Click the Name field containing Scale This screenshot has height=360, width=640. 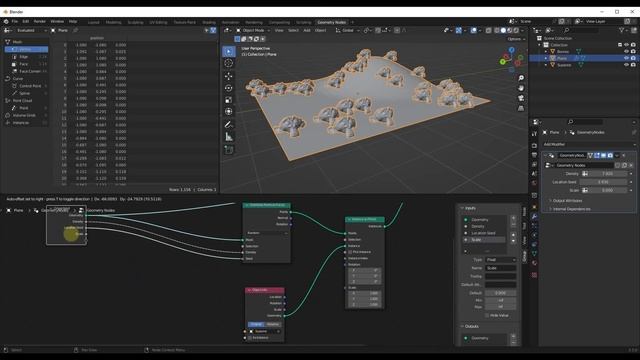500,268
